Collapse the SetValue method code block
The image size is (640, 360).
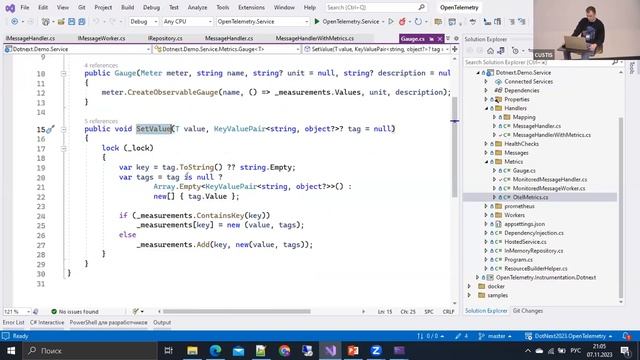point(63,129)
